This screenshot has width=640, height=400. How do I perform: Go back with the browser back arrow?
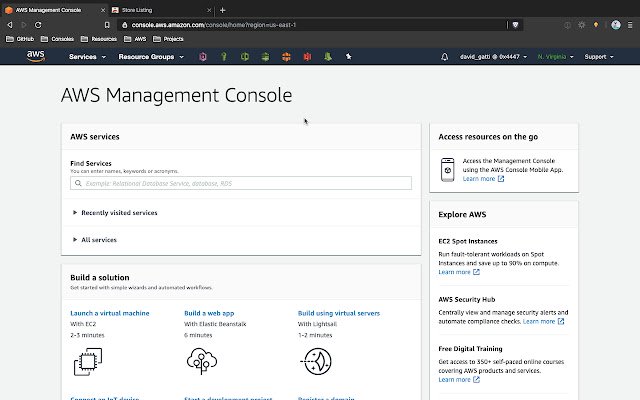pos(10,25)
